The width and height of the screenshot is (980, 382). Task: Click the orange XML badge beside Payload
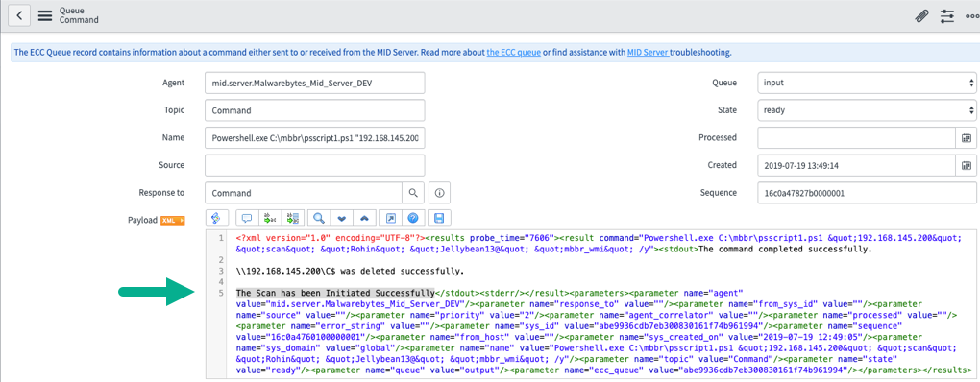[x=173, y=220]
